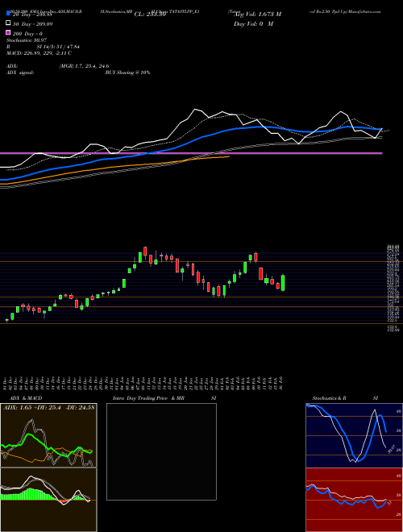Click the 'Intra Day Trading Price & MR SI' title

[x=164, y=398]
